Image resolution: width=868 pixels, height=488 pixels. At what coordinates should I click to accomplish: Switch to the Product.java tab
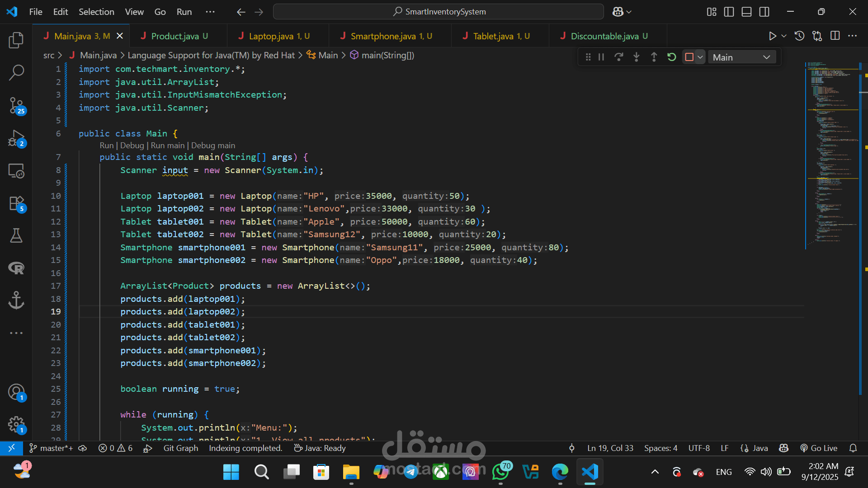coord(175,36)
